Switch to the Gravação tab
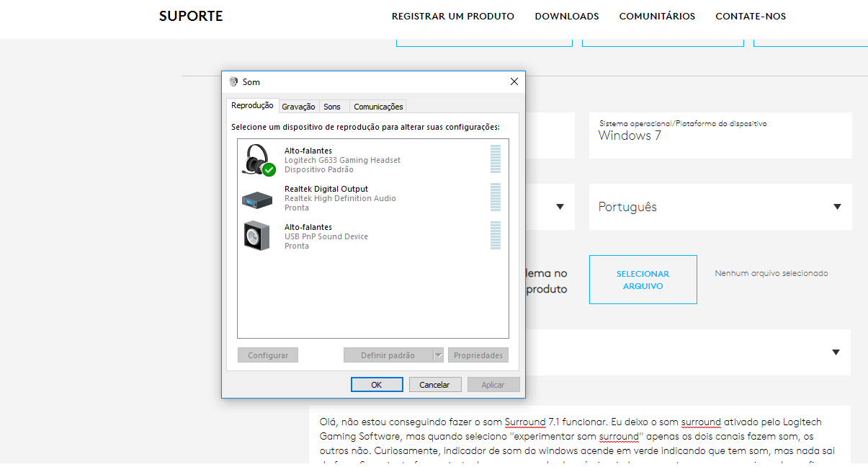This screenshot has width=868, height=467. click(298, 107)
